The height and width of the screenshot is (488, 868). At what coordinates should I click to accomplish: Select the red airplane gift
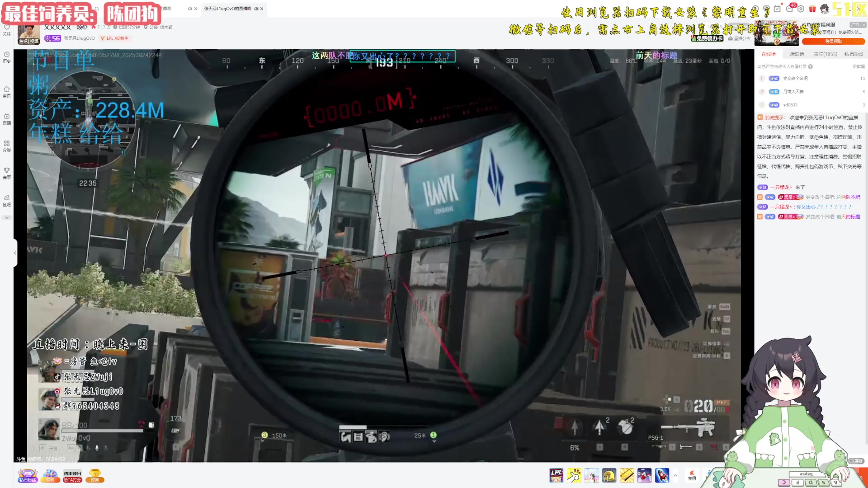[x=644, y=475]
